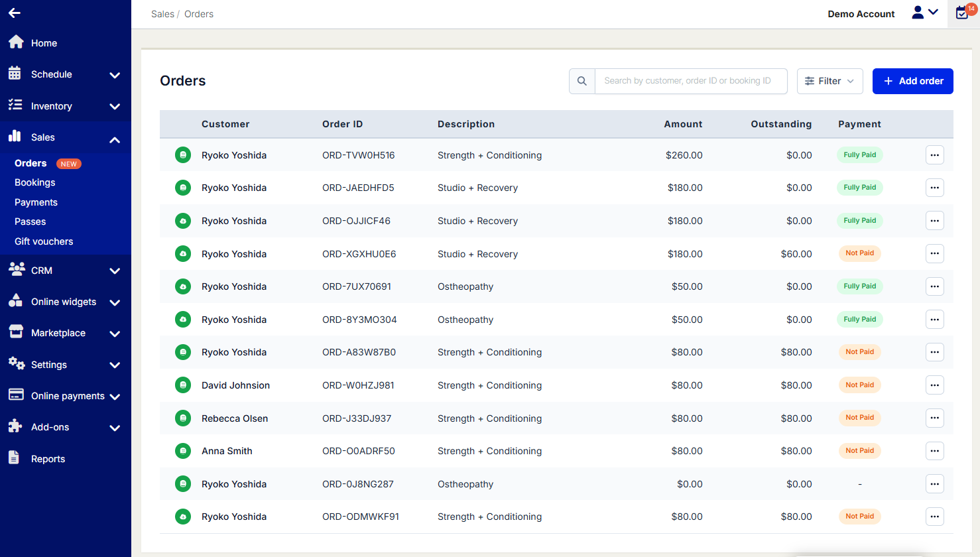Open Bookings under Sales
The image size is (980, 557).
click(35, 182)
